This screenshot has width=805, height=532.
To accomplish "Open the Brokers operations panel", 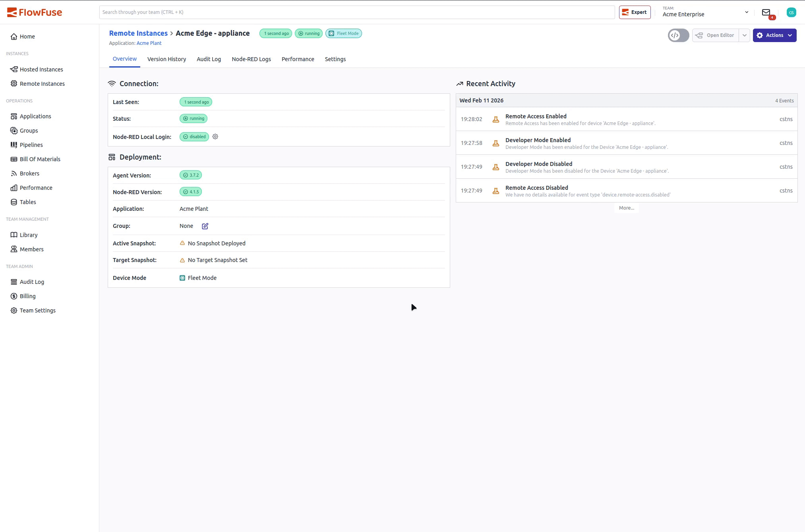I will coord(29,173).
